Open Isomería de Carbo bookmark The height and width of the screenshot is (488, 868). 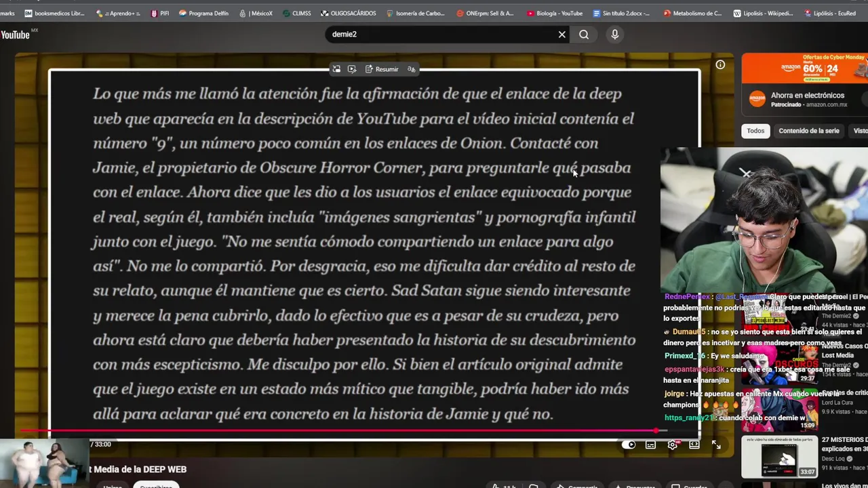tap(416, 13)
